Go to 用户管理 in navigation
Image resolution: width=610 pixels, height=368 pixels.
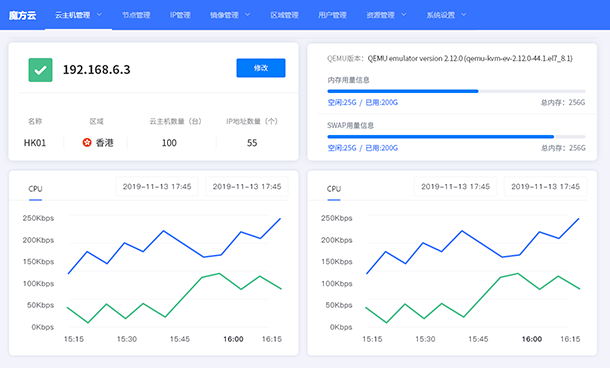point(332,15)
